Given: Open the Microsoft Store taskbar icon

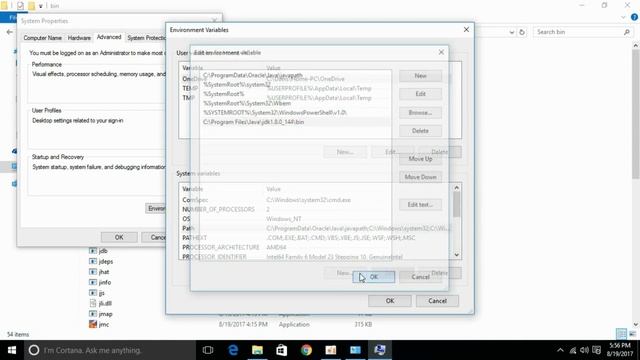Looking at the screenshot, I should pyautogui.click(x=282, y=350).
